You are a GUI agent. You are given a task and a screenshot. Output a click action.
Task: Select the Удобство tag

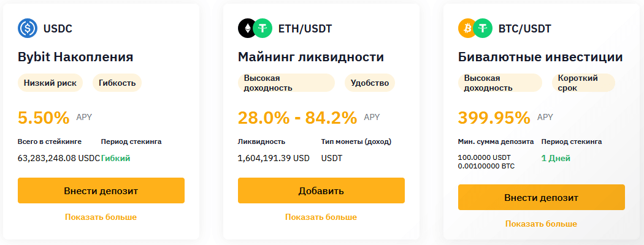click(370, 83)
